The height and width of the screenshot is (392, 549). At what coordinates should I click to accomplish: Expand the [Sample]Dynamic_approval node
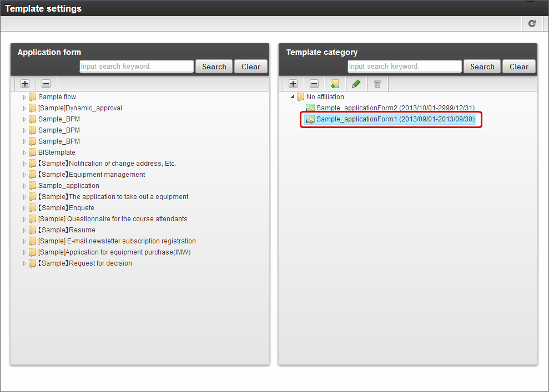tap(24, 109)
